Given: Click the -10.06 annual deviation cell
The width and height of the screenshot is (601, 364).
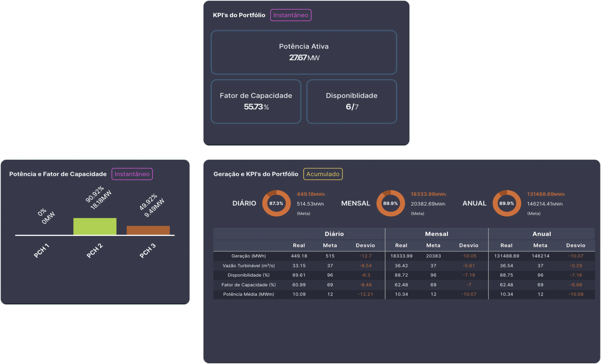Looking at the screenshot, I should [x=576, y=294].
